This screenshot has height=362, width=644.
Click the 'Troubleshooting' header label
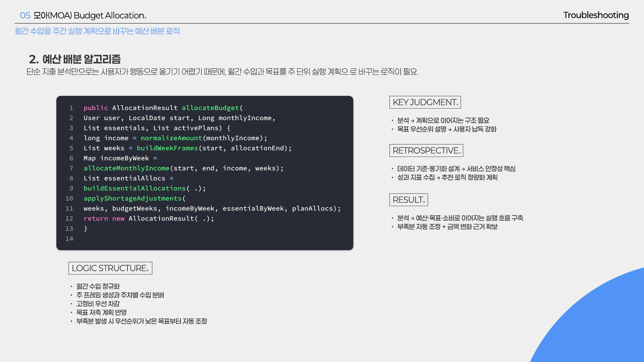coord(596,15)
